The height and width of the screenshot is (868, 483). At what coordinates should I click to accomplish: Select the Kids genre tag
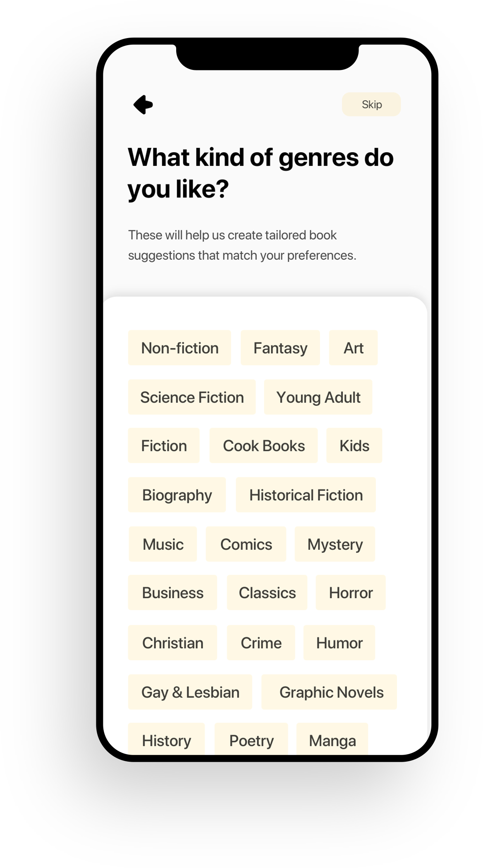(x=354, y=446)
